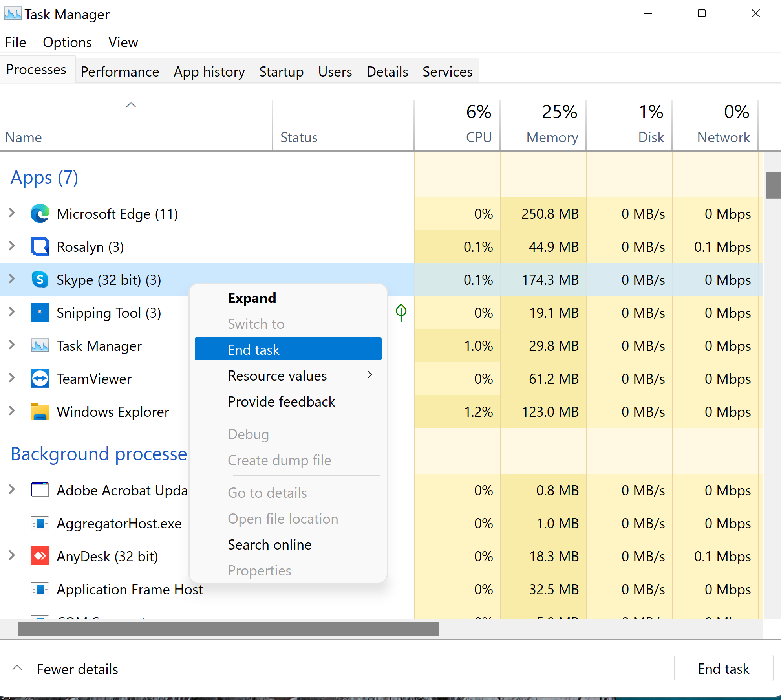Click the Adobe Acrobat Update icon
Viewport: 781px width, 700px height.
click(x=40, y=490)
